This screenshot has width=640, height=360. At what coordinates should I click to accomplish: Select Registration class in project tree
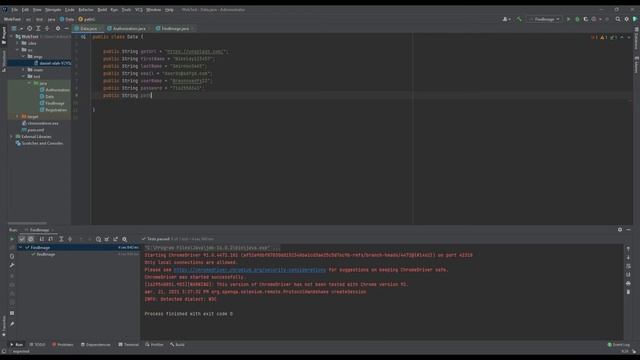point(53,110)
